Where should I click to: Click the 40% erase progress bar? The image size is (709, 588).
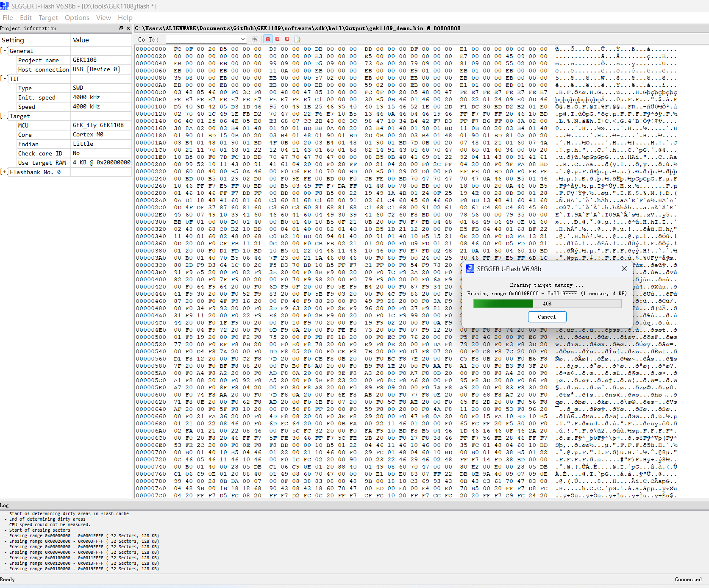tap(547, 303)
